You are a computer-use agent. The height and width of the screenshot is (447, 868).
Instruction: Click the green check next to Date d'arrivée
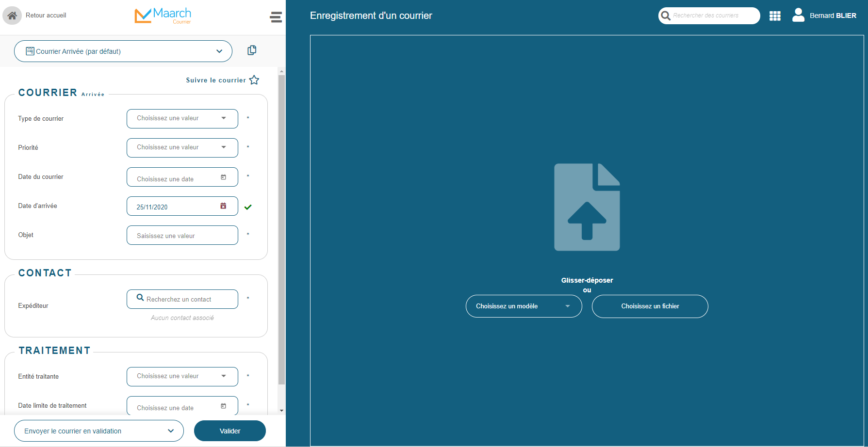point(248,207)
